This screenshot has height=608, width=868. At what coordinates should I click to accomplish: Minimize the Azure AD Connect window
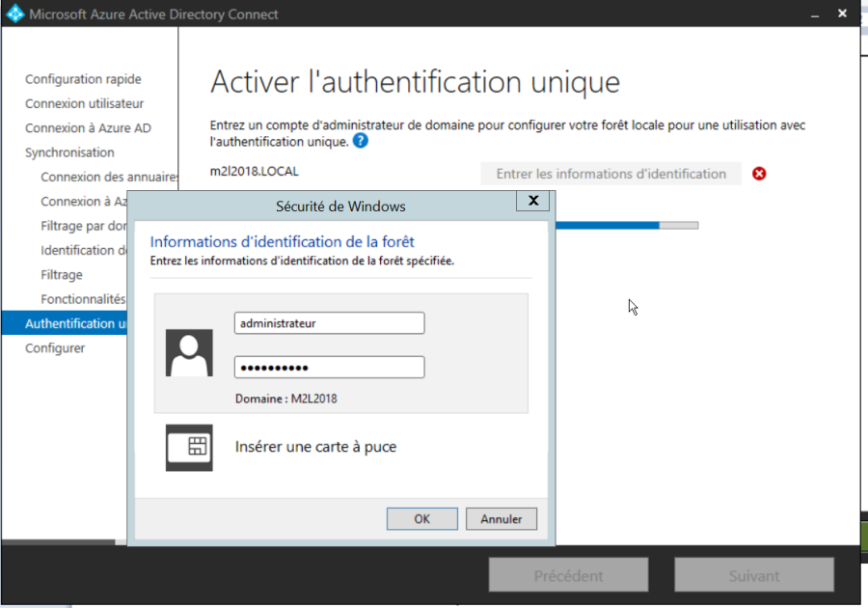[x=815, y=14]
